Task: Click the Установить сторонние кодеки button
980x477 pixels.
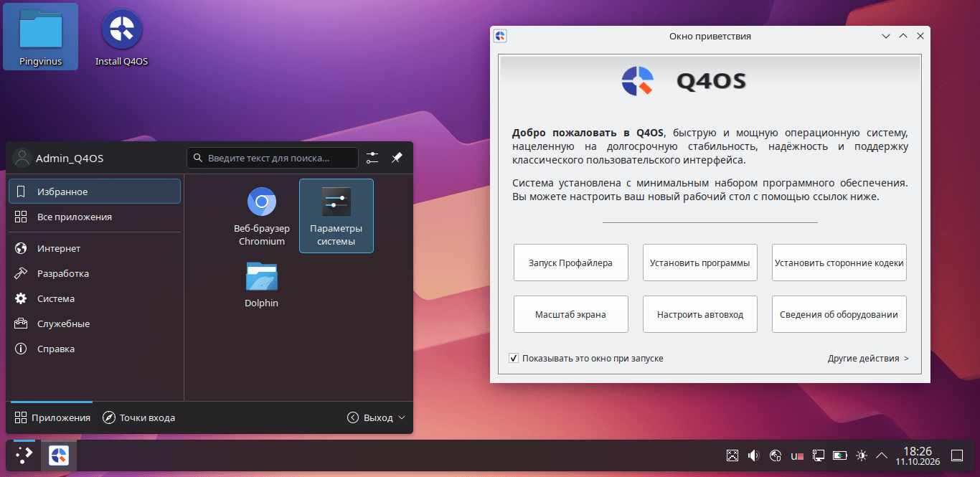Action: pyautogui.click(x=839, y=263)
